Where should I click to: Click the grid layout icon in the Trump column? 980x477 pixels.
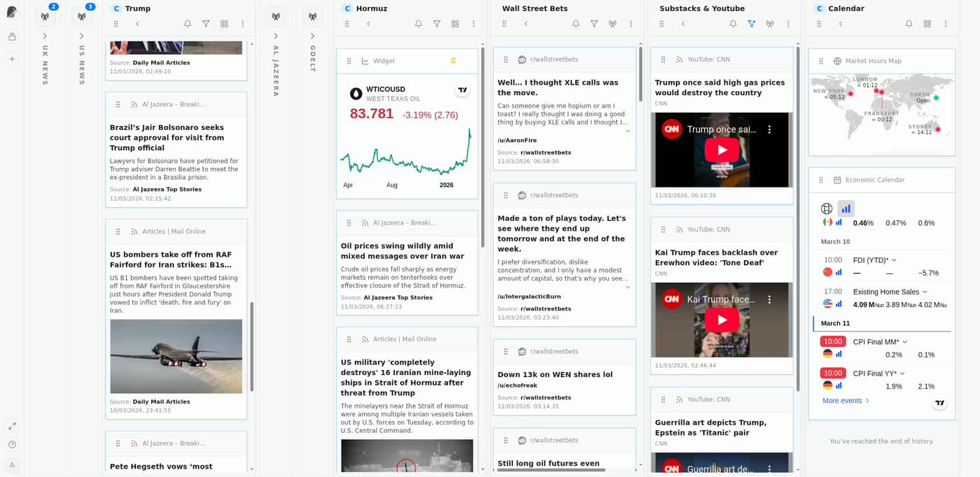click(x=224, y=24)
